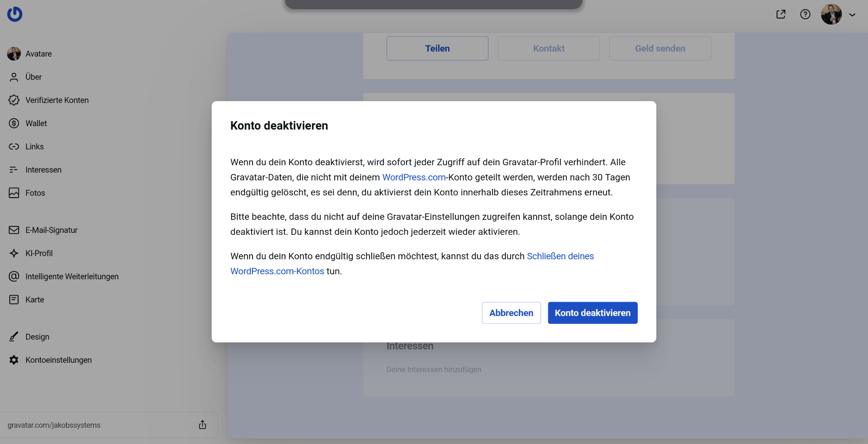Viewport: 868px width, 444px height.
Task: Open Kontoeinstellungen gear icon
Action: click(14, 360)
